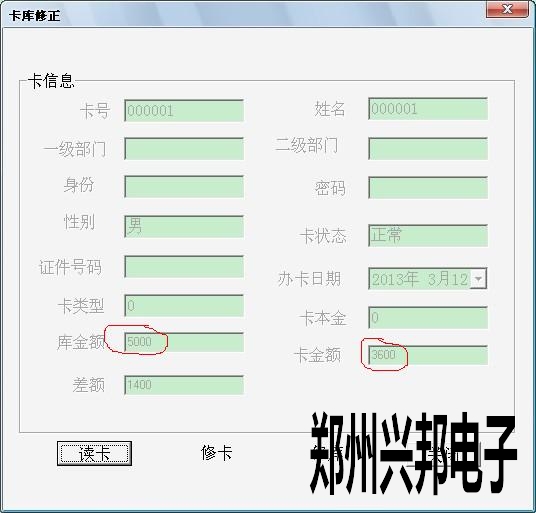
Task: Focus the 二级部门 input field
Action: 428,149
